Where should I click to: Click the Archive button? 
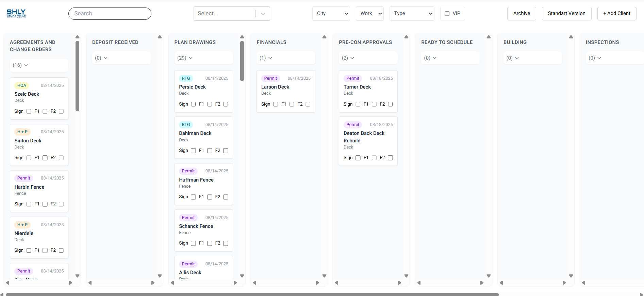click(x=522, y=14)
